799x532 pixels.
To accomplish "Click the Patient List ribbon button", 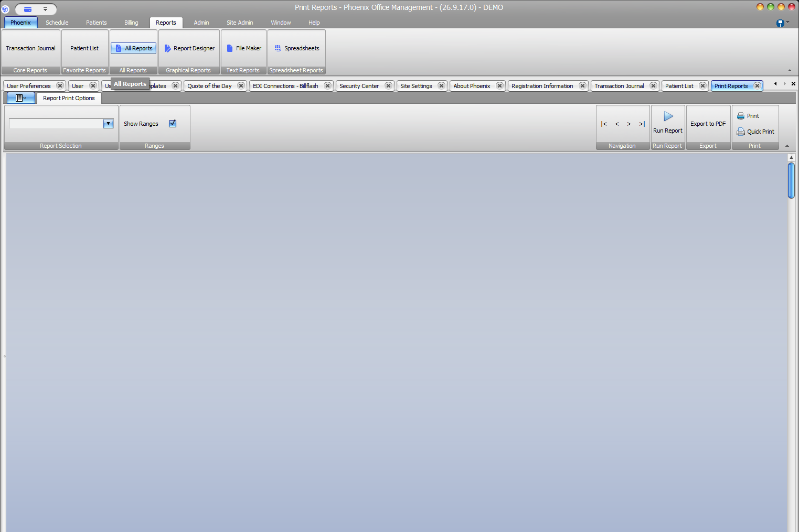I will (84, 48).
